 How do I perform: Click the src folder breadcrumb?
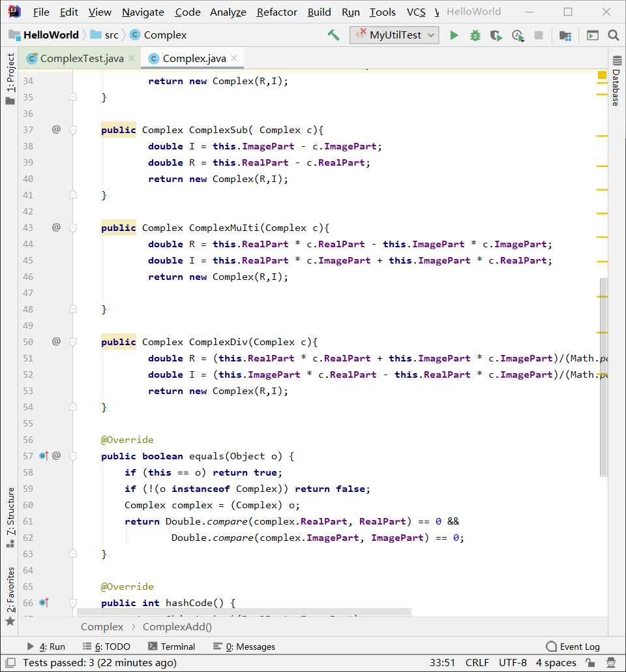[x=104, y=35]
